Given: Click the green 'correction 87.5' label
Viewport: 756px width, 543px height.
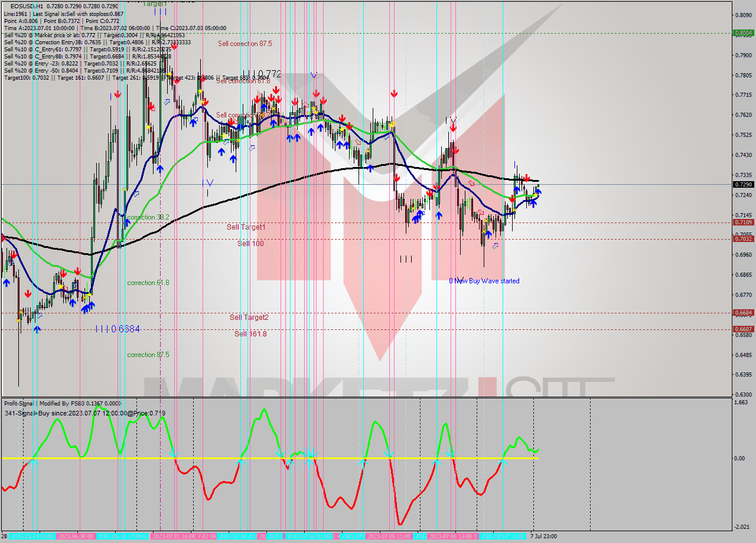Looking at the screenshot, I should (x=148, y=355).
